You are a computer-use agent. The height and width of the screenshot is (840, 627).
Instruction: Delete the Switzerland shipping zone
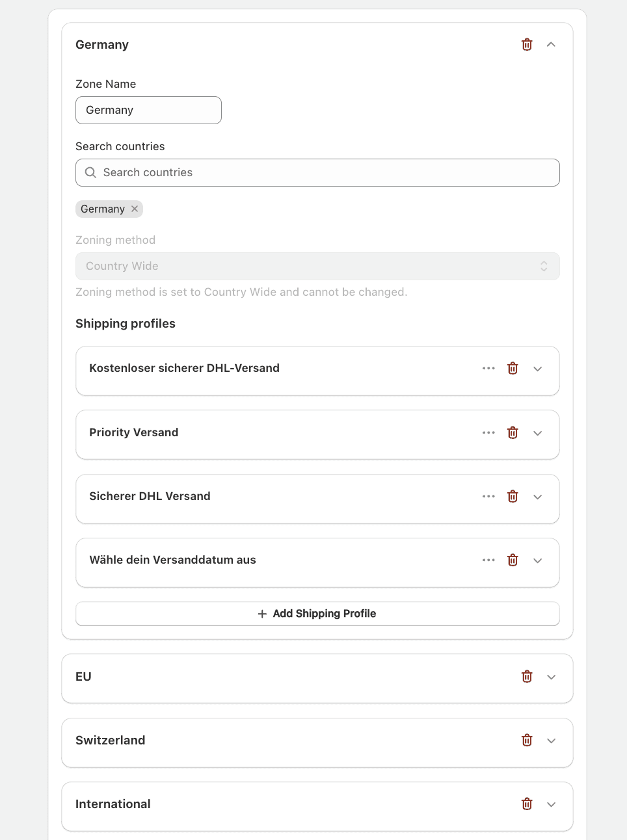527,741
